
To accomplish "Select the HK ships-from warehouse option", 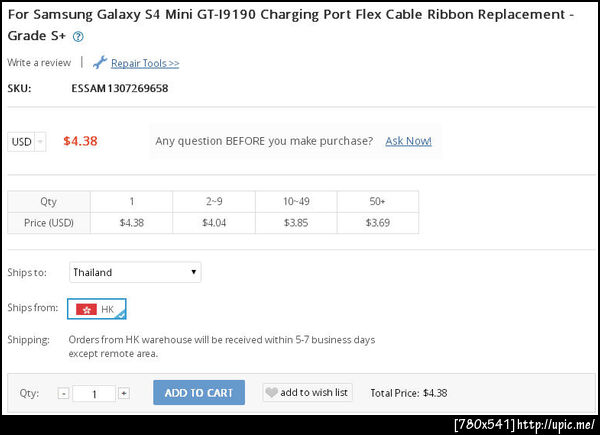I will [x=97, y=309].
